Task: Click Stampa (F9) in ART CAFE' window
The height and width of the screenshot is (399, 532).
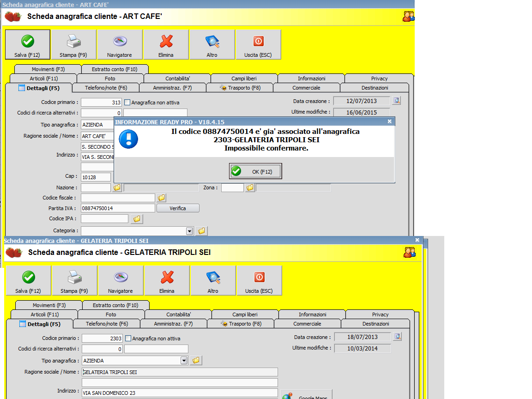Action: click(x=73, y=44)
